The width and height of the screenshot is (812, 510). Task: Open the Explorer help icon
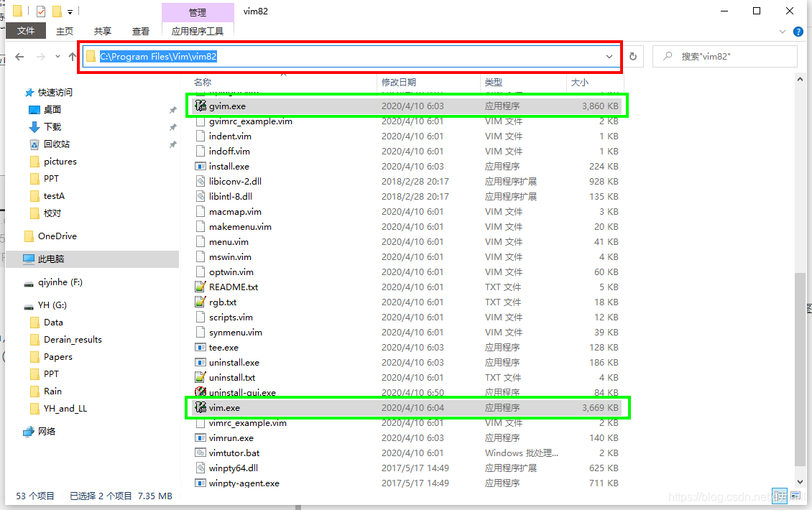(x=798, y=32)
